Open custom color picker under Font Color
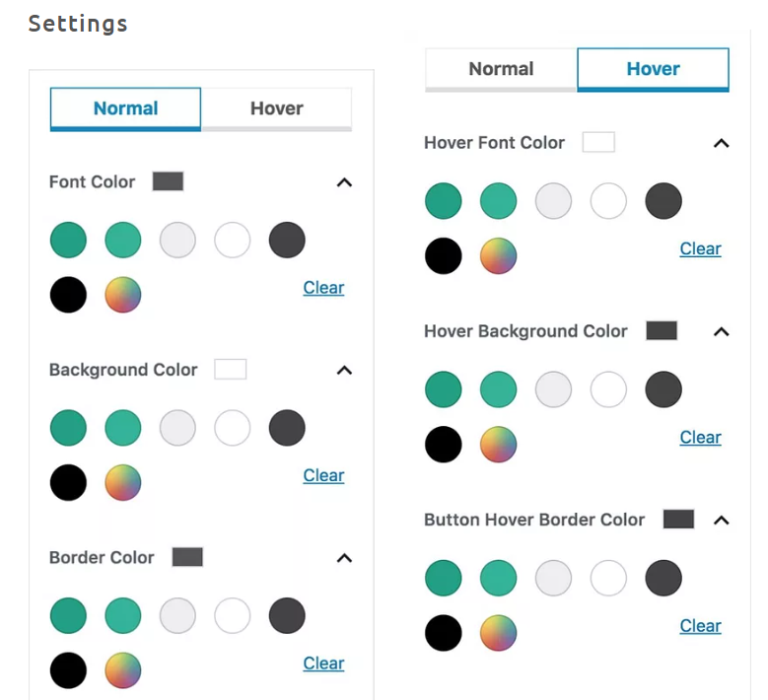Screen dimensions: 768x700 click(x=123, y=295)
